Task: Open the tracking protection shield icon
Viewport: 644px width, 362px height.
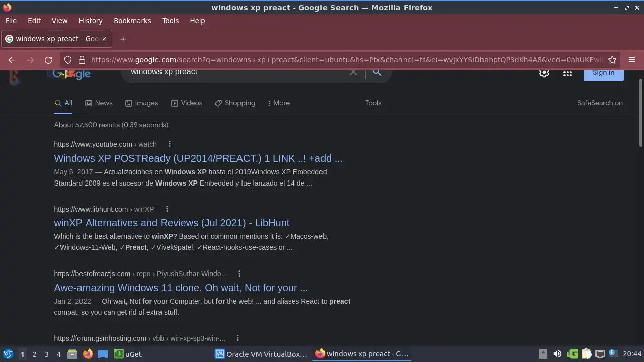Action: pos(68,60)
